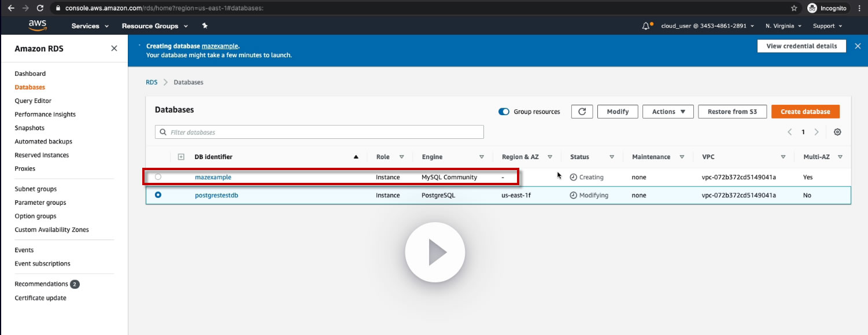Open Event subscriptions in the sidebar
This screenshot has width=868, height=335.
[42, 263]
